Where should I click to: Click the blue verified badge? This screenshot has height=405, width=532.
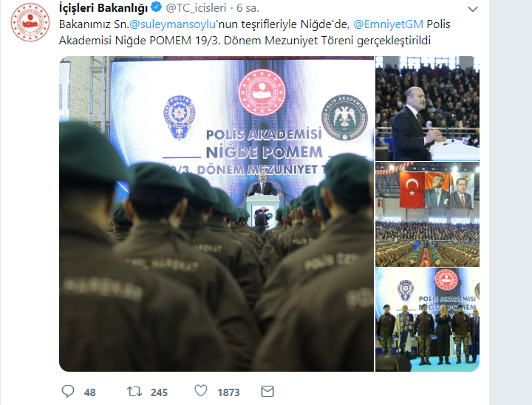[157, 7]
